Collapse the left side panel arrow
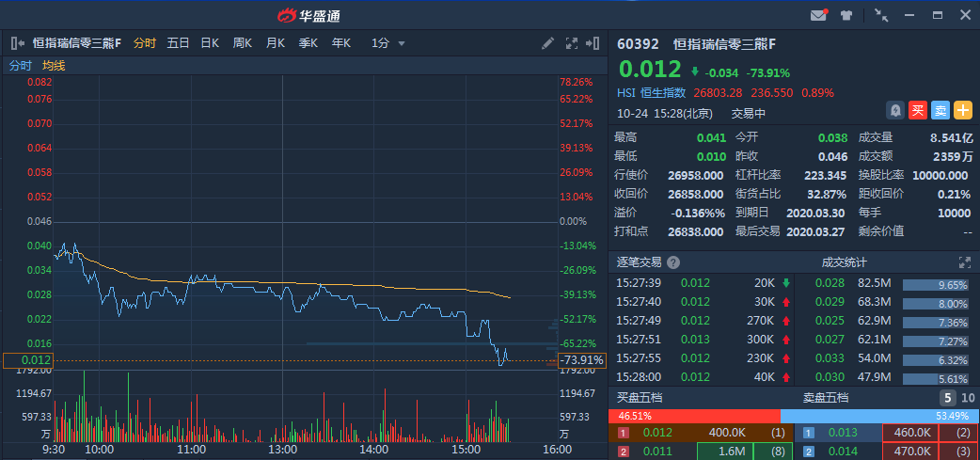This screenshot has width=980, height=460. tap(17, 43)
